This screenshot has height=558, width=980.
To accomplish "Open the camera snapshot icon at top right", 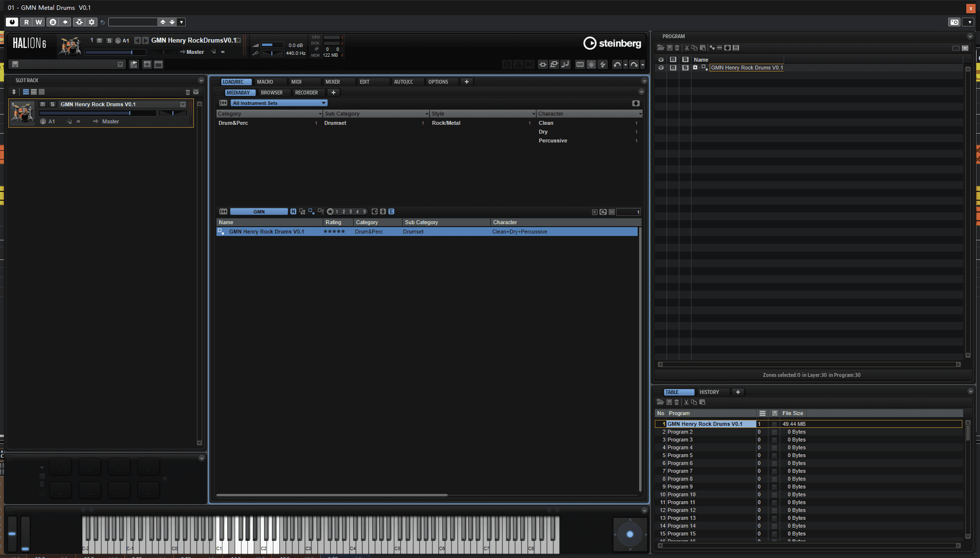I will (954, 22).
